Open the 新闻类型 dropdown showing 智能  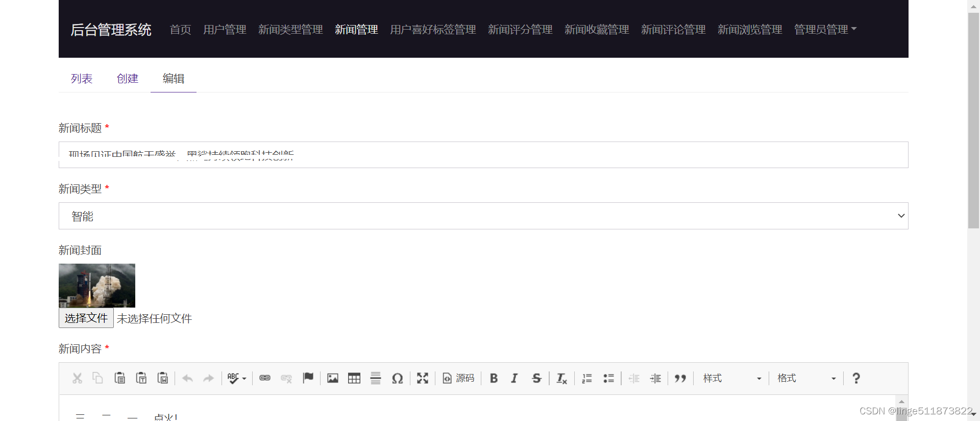tap(483, 216)
